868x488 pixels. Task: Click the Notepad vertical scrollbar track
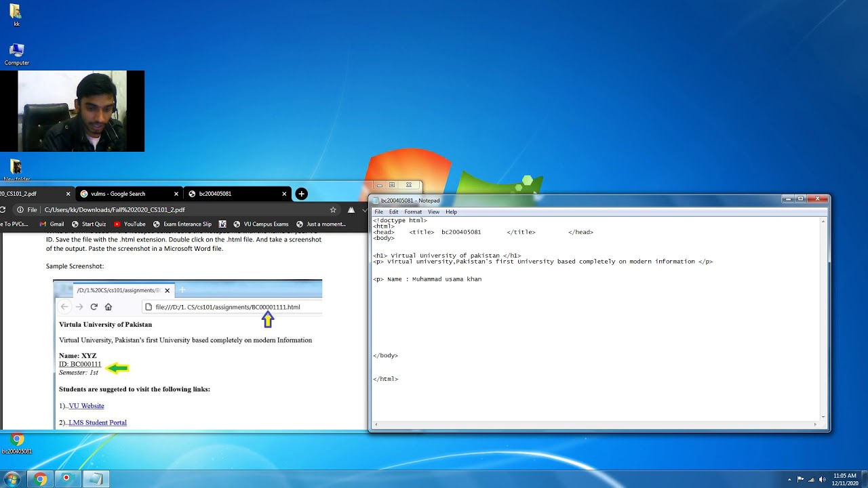pos(824,319)
